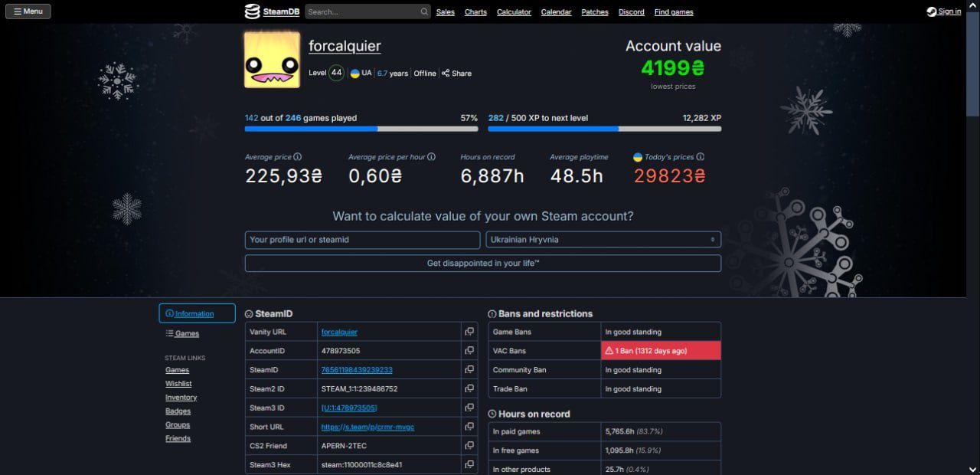The height and width of the screenshot is (475, 980).
Task: Open Steam Links Friends
Action: click(x=178, y=439)
